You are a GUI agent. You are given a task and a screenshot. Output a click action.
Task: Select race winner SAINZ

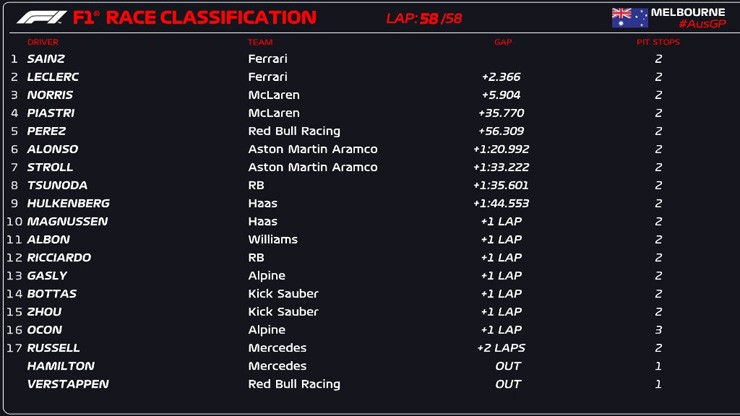(46, 59)
